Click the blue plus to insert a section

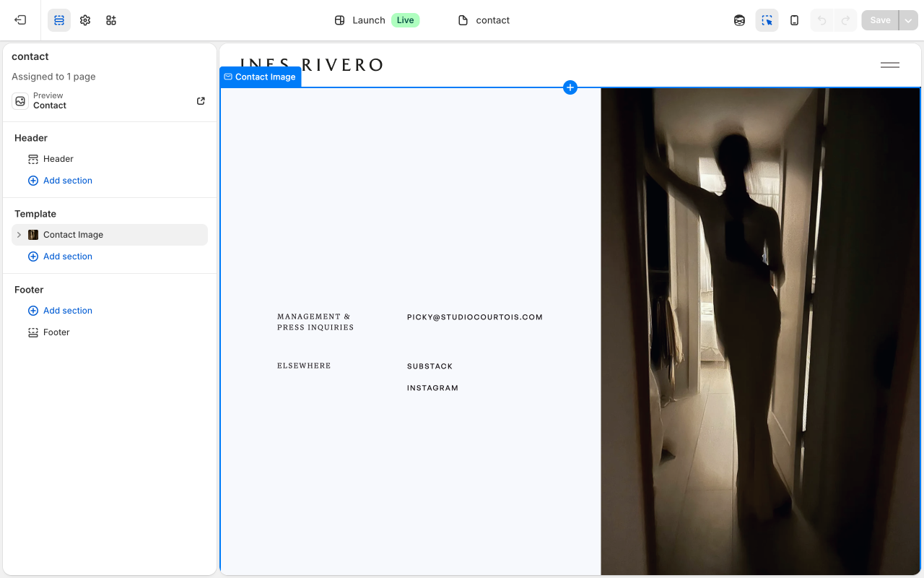[570, 87]
